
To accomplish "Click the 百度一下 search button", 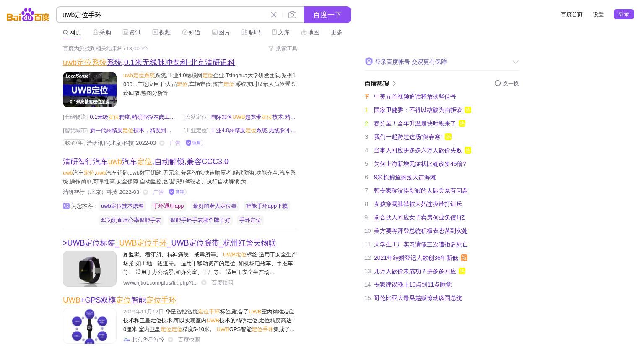I will tap(327, 15).
